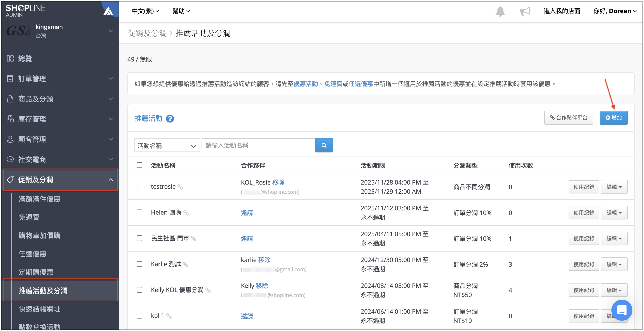Copy link icon next to kol 1
This screenshot has width=644, height=331.
click(169, 316)
